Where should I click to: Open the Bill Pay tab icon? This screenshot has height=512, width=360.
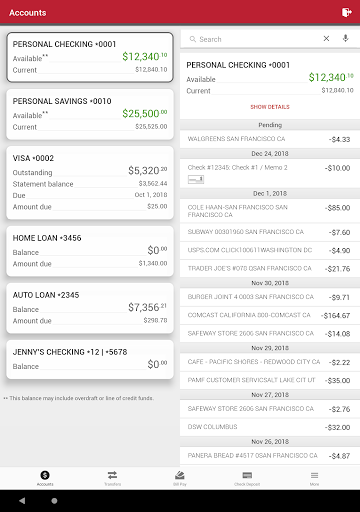[180, 475]
